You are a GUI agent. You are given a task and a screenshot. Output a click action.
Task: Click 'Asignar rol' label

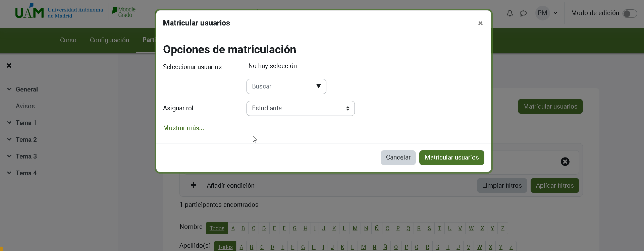coord(178,108)
